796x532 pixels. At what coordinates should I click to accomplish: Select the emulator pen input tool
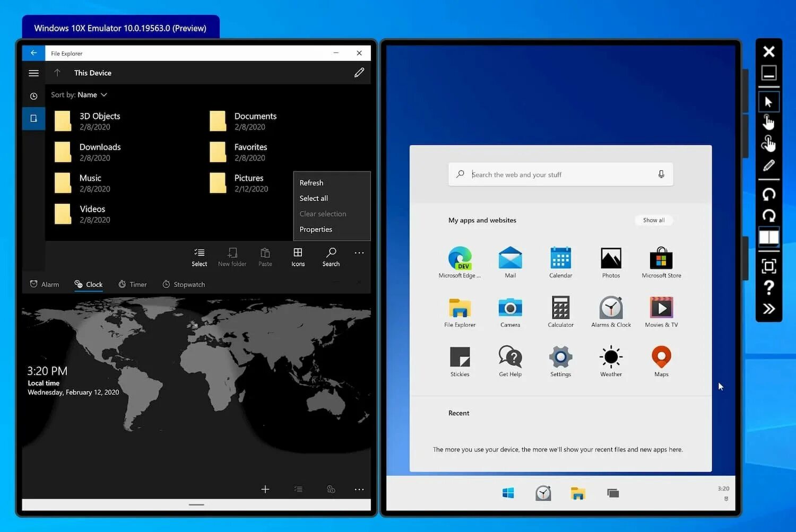pyautogui.click(x=769, y=165)
